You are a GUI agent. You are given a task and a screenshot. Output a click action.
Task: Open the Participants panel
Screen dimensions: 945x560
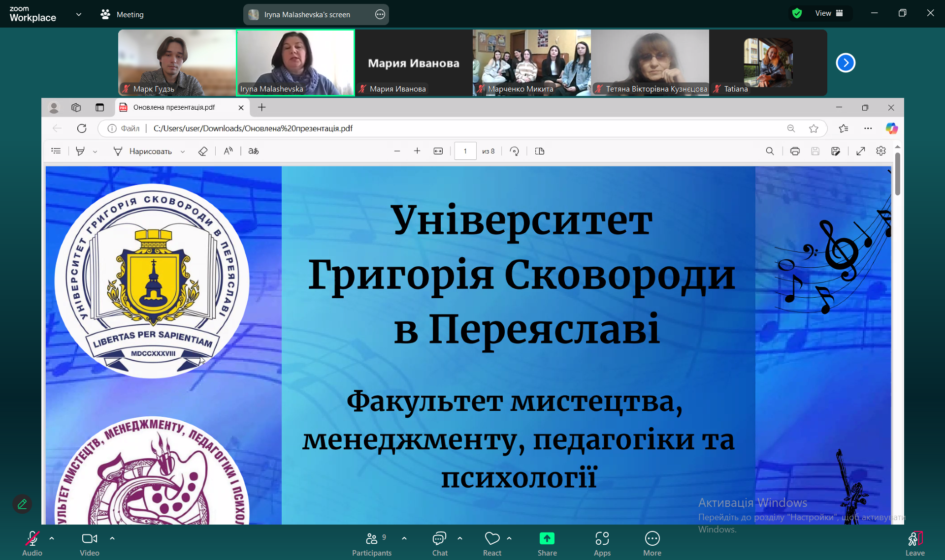pos(372,543)
